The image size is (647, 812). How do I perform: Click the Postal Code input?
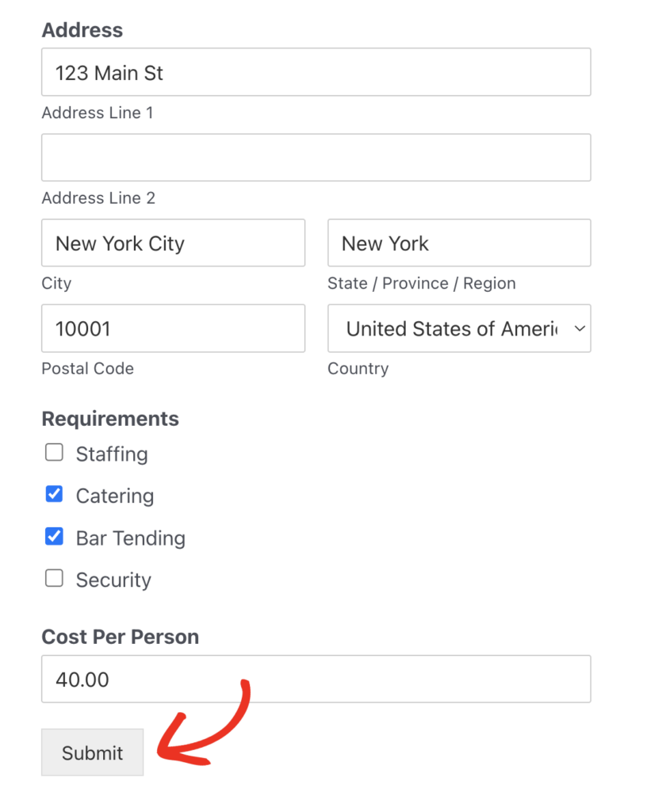(x=173, y=328)
